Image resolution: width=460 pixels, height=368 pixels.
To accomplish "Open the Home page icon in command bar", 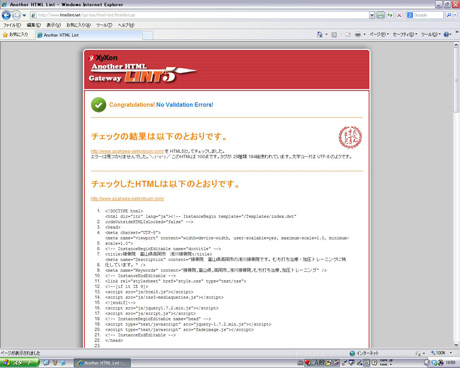I will tap(320, 34).
